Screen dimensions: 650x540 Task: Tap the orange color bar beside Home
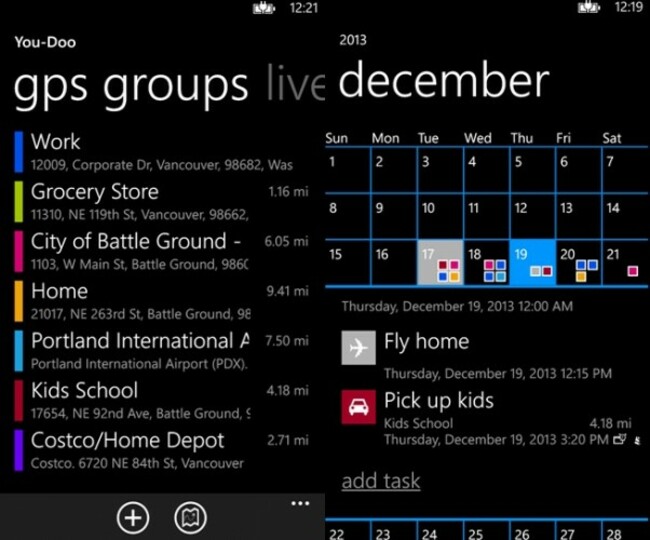19,300
